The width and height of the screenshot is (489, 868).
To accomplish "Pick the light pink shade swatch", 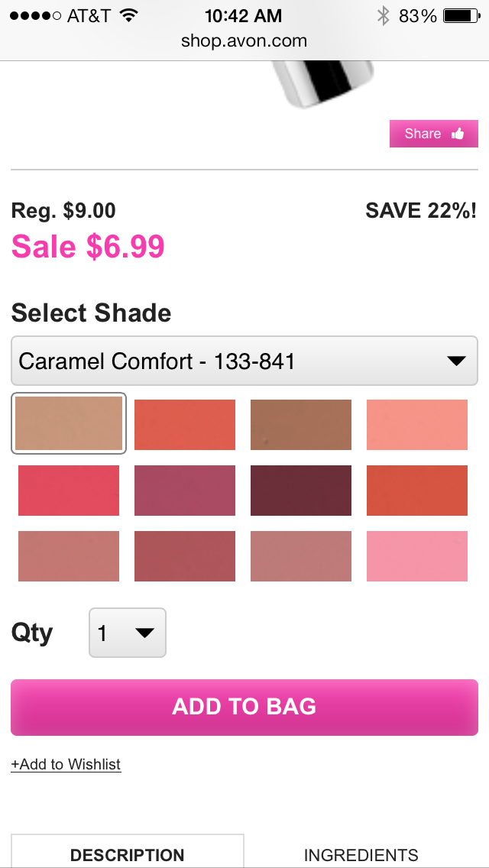I will (417, 556).
